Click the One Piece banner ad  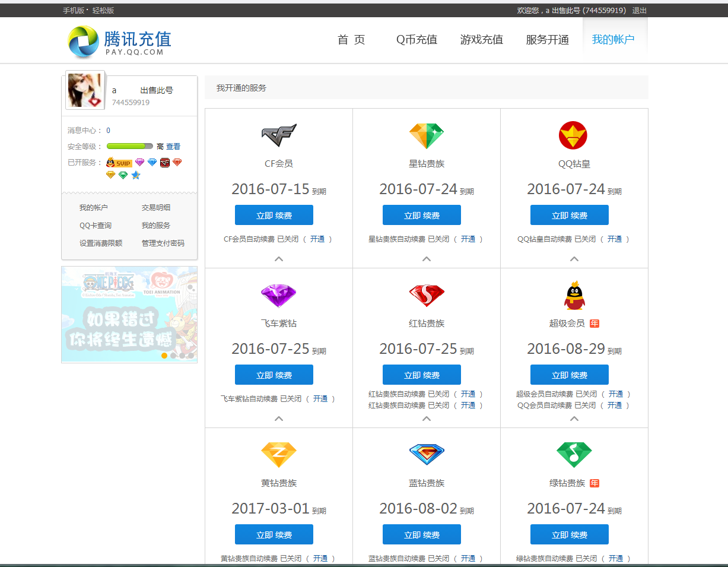(x=129, y=314)
